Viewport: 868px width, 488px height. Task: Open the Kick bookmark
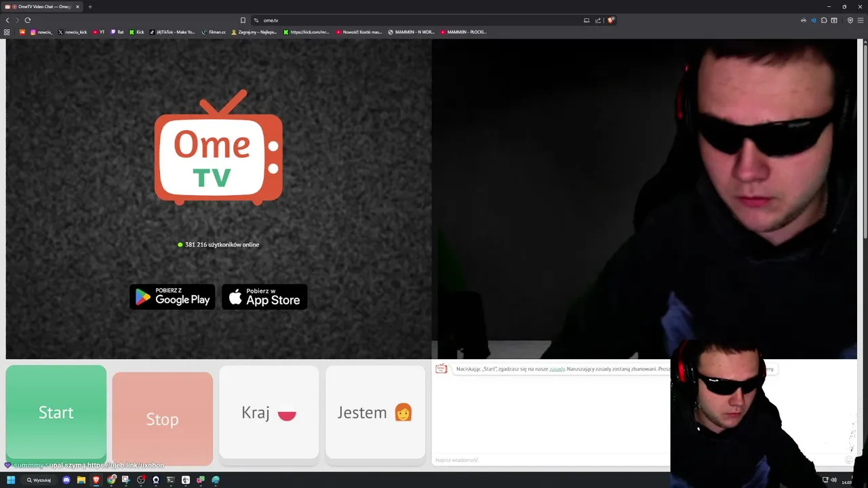tap(137, 32)
